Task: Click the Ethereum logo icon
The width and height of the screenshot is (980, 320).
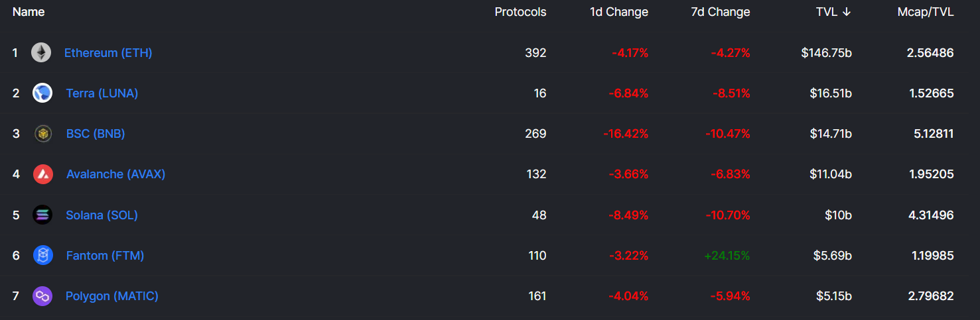Action: (41, 52)
